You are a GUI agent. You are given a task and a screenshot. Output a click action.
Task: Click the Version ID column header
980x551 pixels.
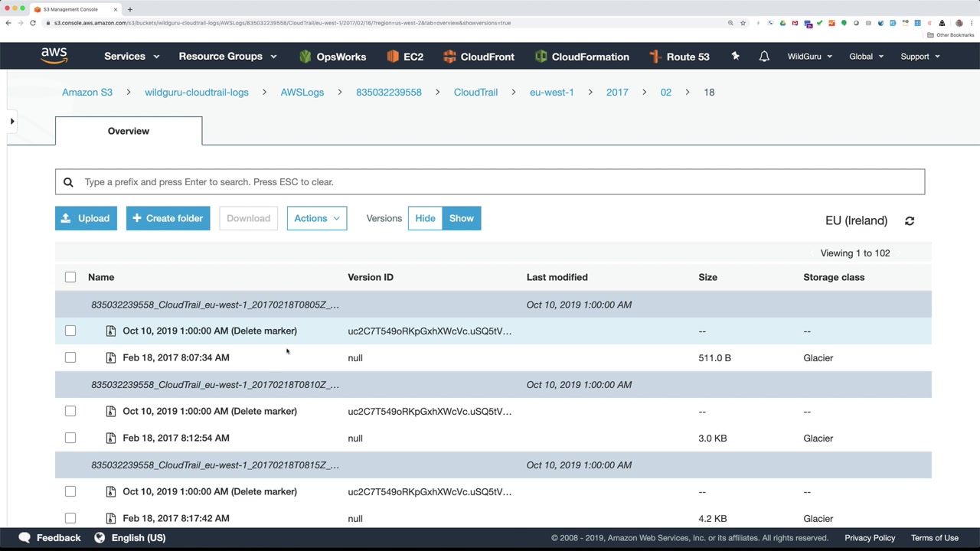point(371,277)
